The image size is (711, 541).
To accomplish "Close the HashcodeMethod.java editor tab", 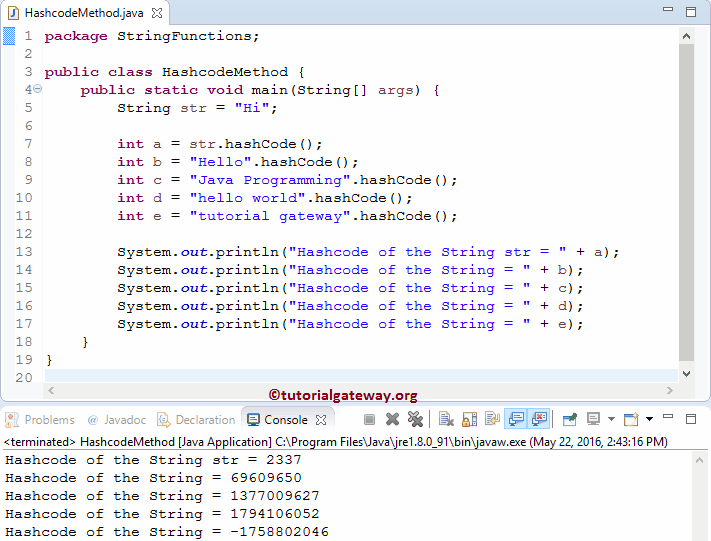I will 157,13.
